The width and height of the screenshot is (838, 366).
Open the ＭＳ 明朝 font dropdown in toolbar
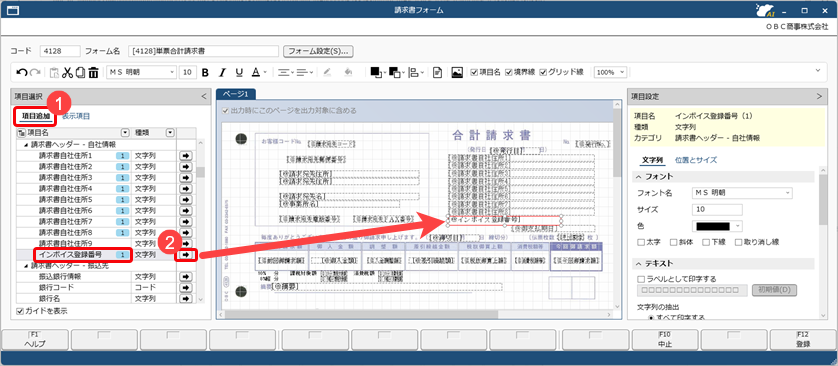(142, 72)
